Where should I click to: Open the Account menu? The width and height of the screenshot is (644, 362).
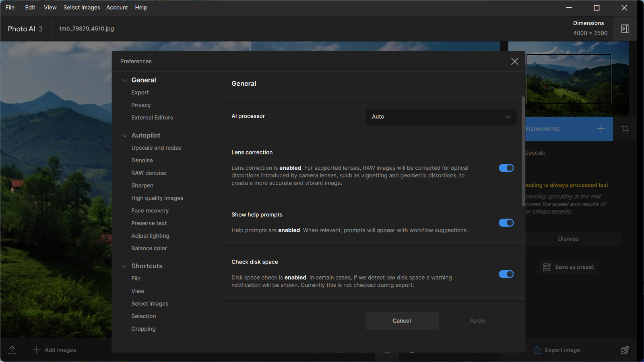tap(117, 8)
